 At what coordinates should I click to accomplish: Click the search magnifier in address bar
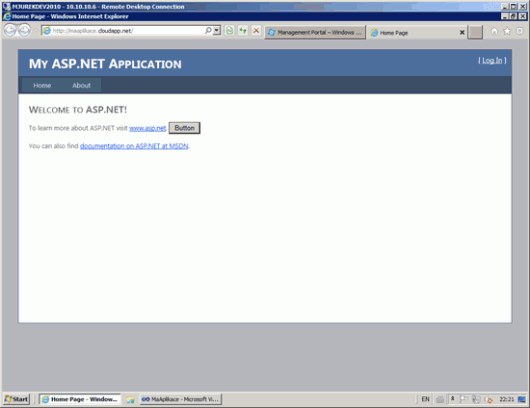coord(208,30)
